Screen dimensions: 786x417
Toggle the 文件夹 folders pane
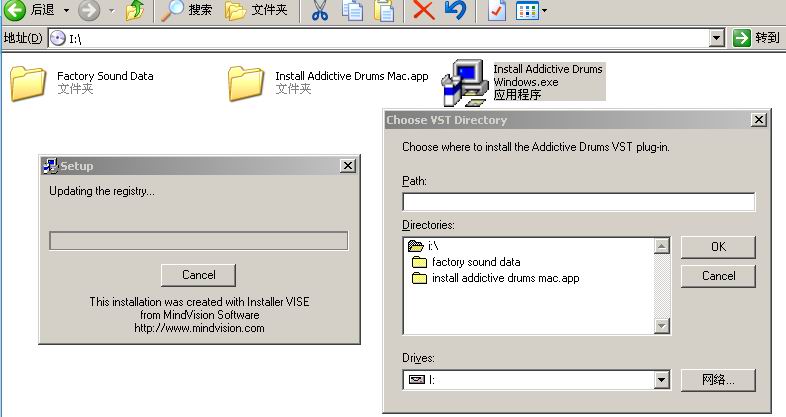pyautogui.click(x=257, y=10)
